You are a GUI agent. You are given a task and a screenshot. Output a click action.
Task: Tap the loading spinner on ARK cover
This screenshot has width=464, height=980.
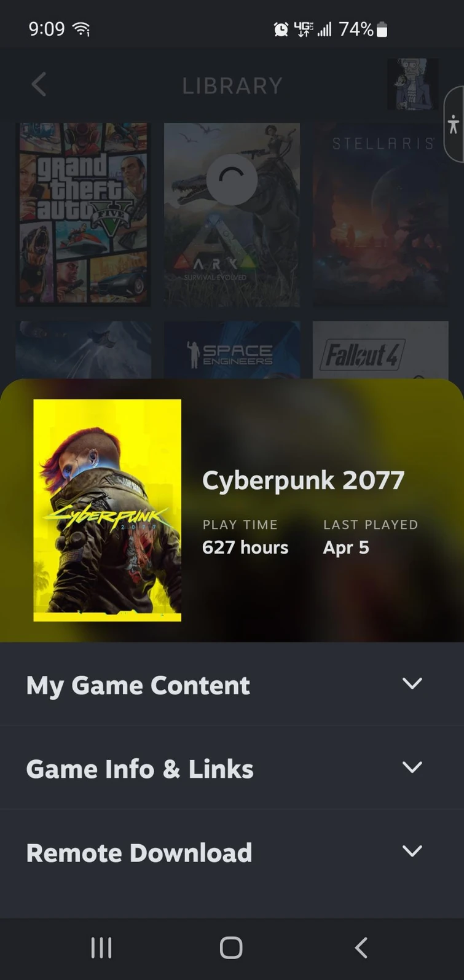pos(232,179)
